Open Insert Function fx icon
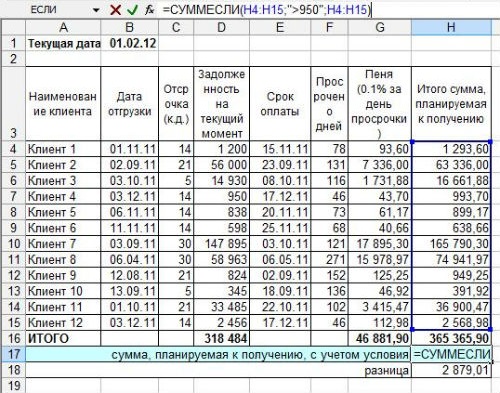The width and height of the screenshot is (500, 393). coord(149,10)
